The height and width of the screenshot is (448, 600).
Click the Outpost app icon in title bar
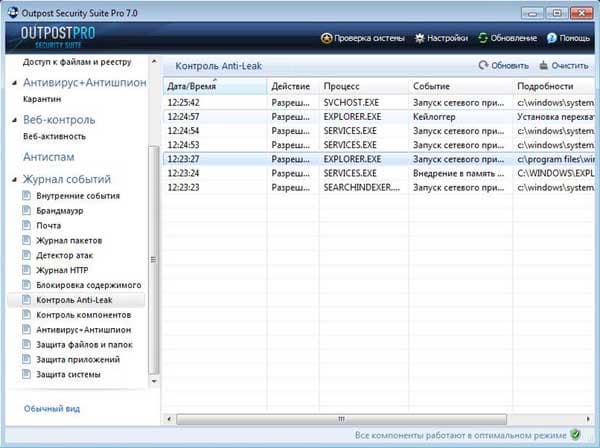[13, 12]
